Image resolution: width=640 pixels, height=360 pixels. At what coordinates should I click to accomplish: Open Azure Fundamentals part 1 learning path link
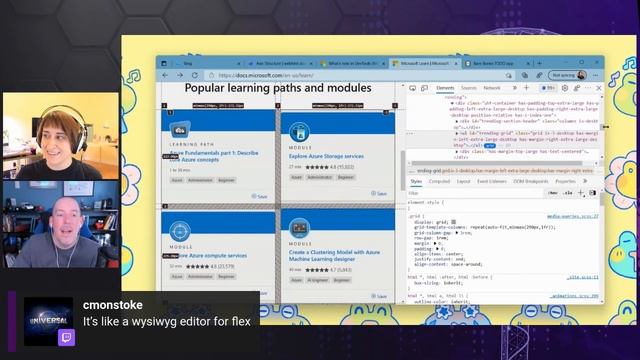pos(214,156)
